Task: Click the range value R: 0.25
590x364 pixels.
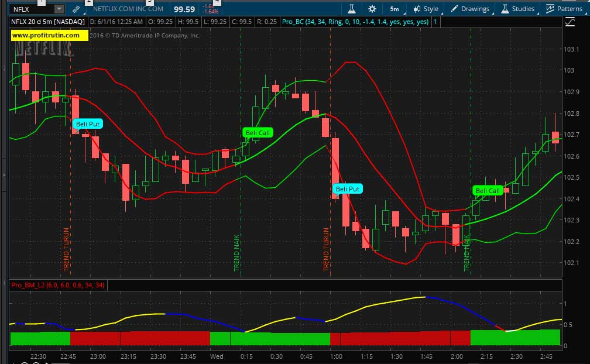Action: tap(267, 22)
